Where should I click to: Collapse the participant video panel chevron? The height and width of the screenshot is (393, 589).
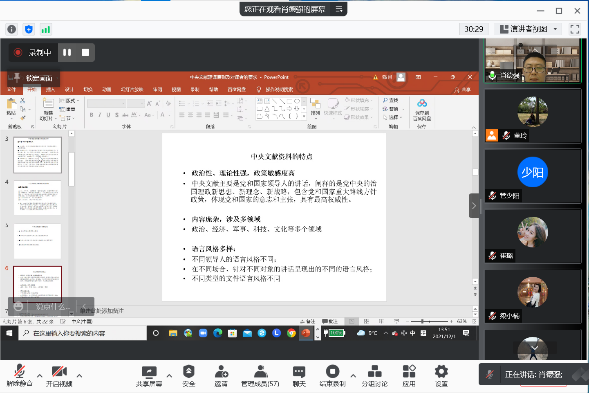click(x=474, y=206)
